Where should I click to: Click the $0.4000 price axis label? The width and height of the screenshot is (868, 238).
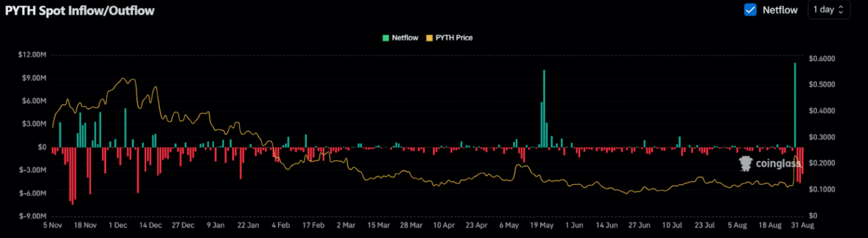point(822,111)
